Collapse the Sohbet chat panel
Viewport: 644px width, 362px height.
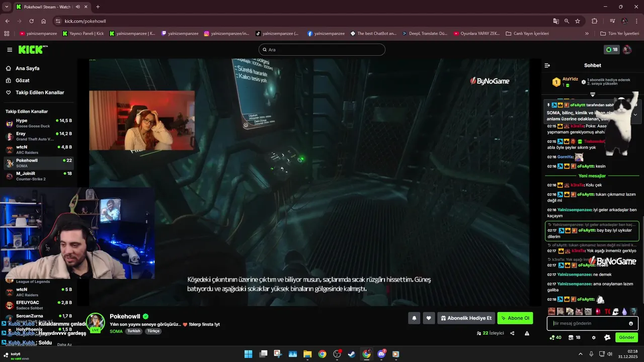point(547,65)
